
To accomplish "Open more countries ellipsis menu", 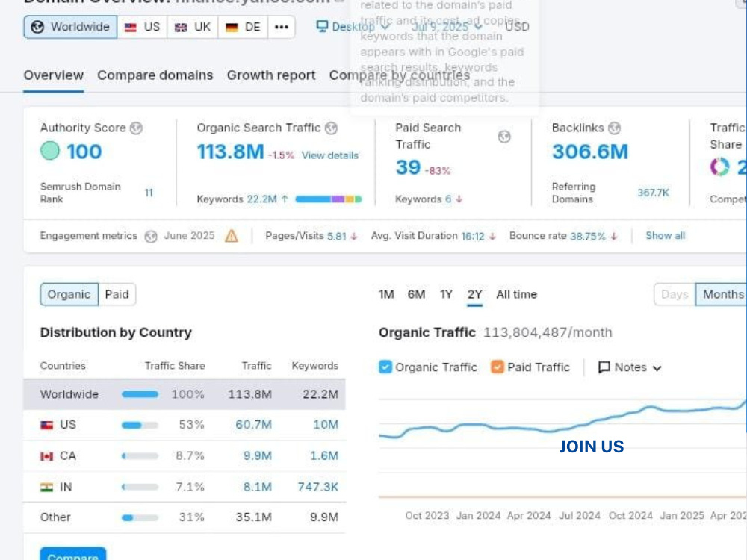I will click(x=282, y=27).
